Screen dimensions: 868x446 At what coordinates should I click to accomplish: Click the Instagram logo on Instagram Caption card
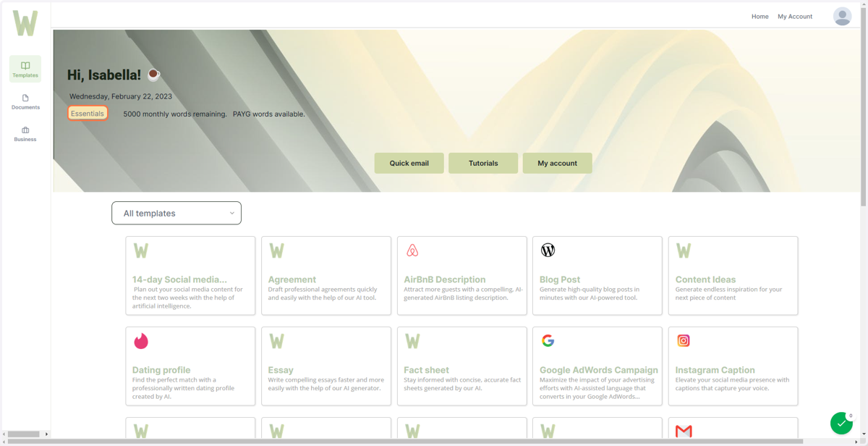coord(684,340)
